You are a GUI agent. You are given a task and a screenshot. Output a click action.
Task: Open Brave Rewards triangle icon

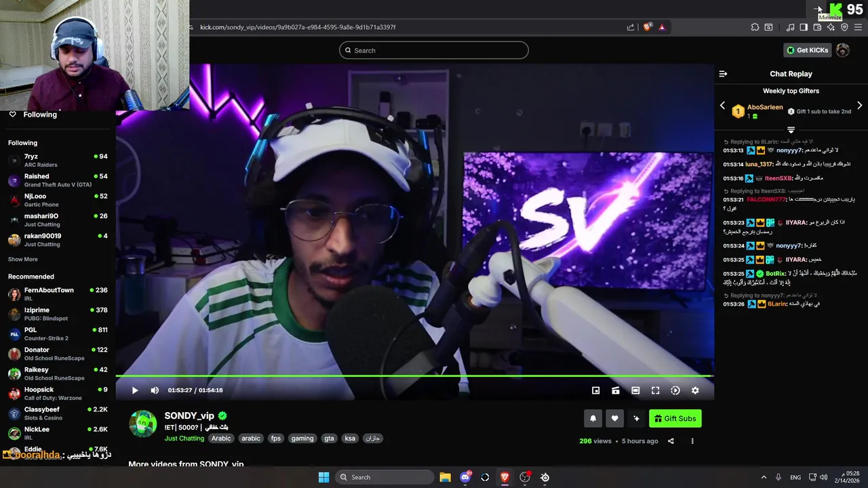coord(662,27)
